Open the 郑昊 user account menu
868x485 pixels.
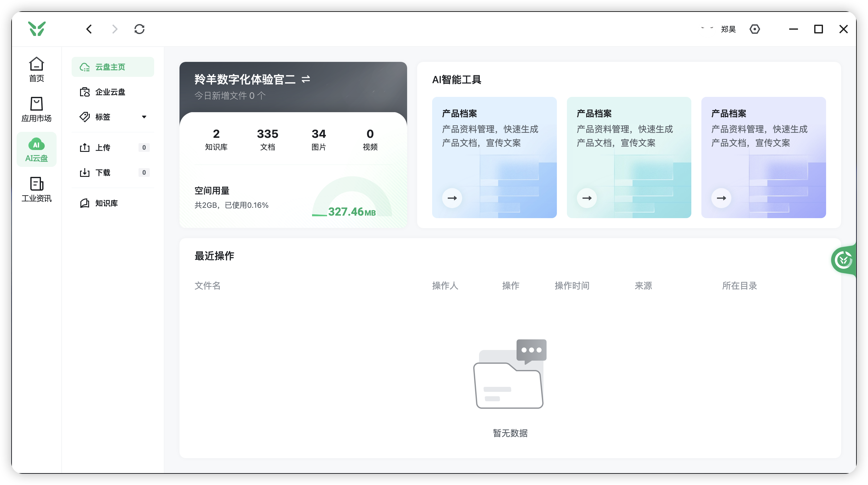(728, 29)
